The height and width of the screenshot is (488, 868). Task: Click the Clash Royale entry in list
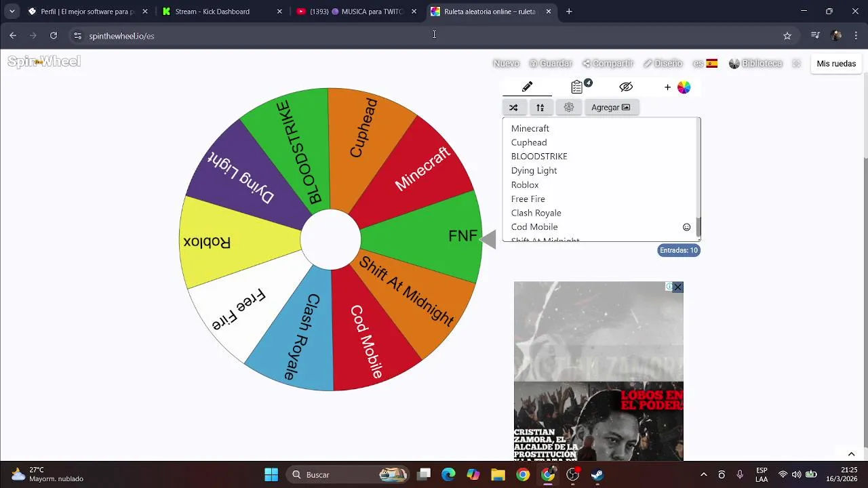pos(536,213)
